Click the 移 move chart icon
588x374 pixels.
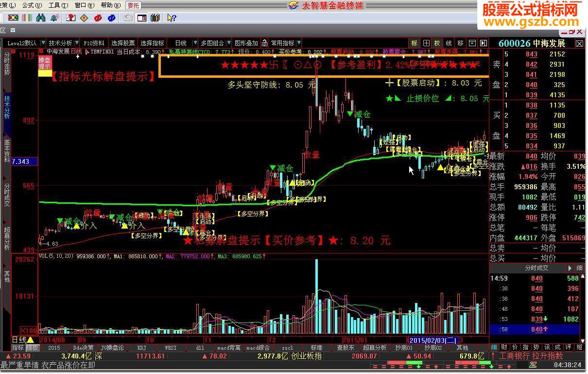460,43
